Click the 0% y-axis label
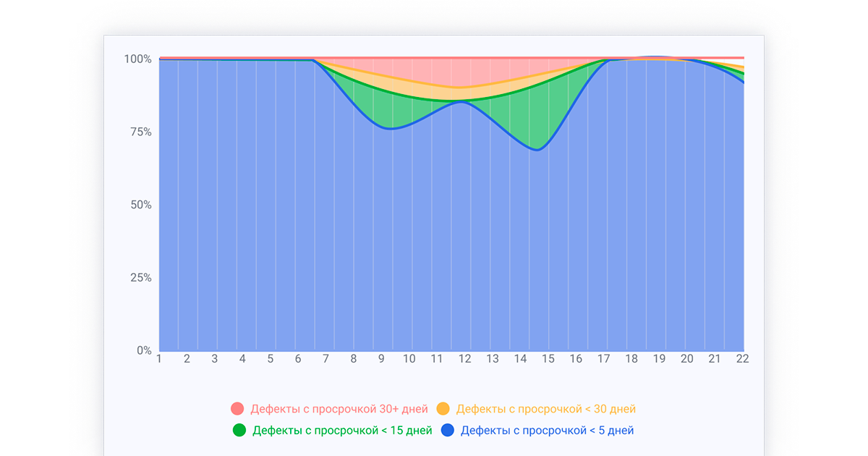The width and height of the screenshot is (868, 456). 144,351
